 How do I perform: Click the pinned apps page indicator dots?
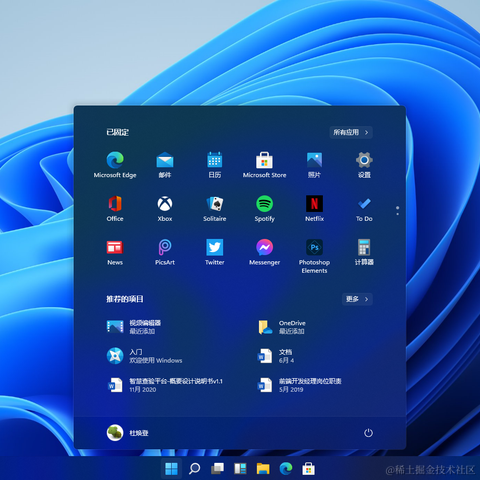pos(397,210)
